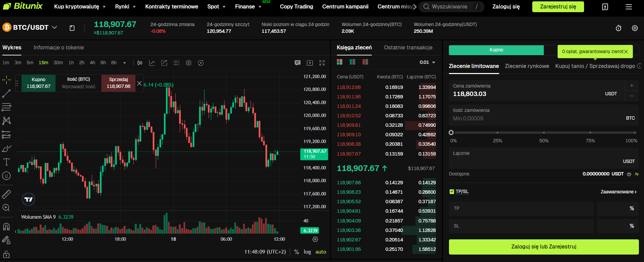Open chart list layout options

click(176, 63)
